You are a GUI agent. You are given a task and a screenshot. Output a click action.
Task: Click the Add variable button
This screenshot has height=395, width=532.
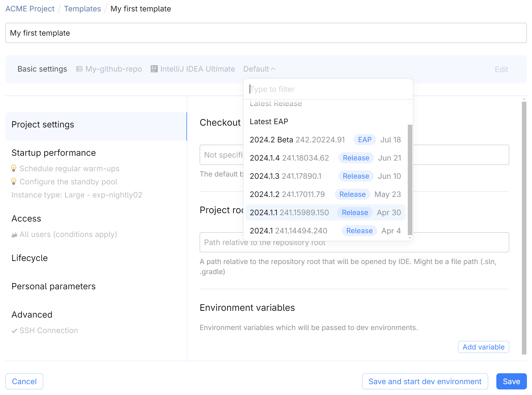point(483,347)
